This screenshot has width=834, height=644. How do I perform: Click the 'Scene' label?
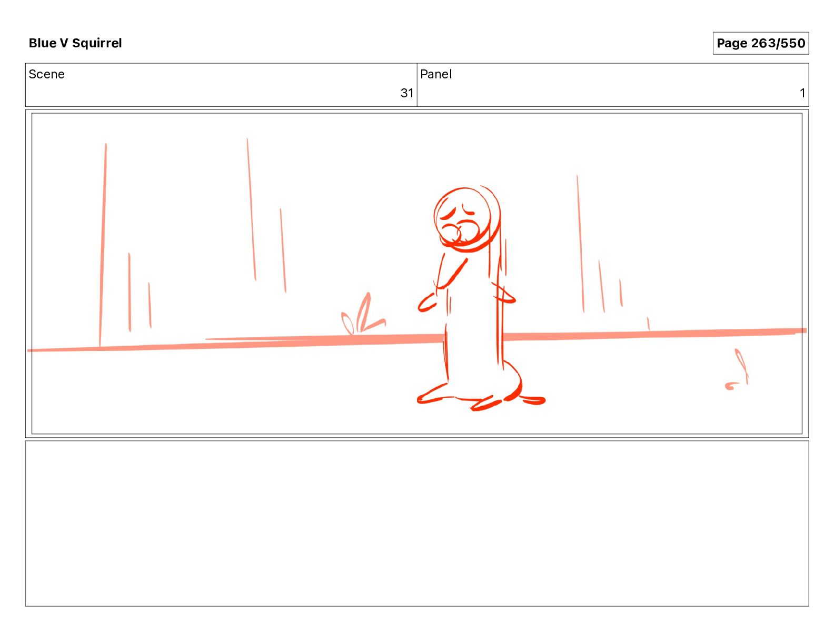pos(47,74)
